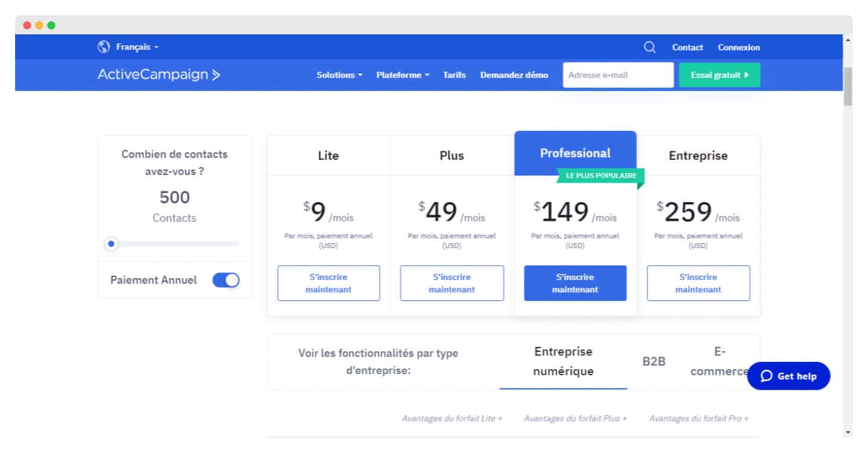Toggle the Paiement Annuel switch
The image size is (868, 453).
pos(226,280)
